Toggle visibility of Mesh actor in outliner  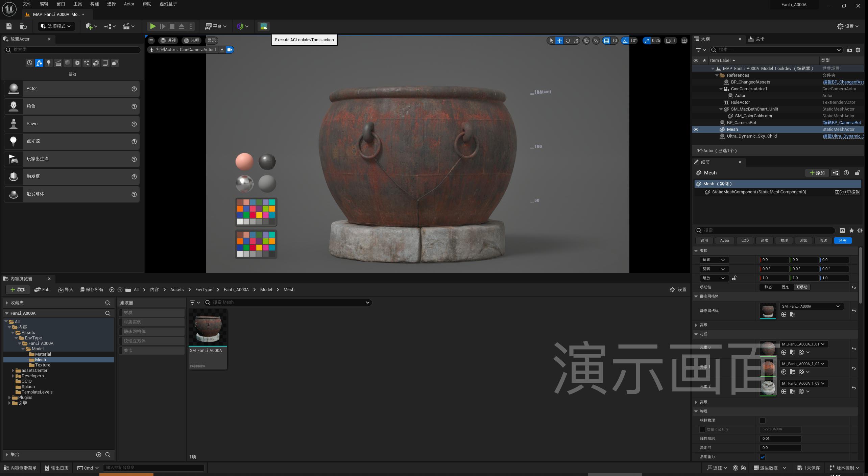click(696, 129)
